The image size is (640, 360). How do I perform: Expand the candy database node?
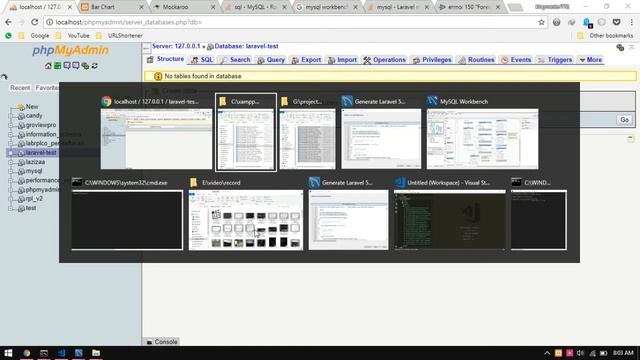[x=11, y=116]
